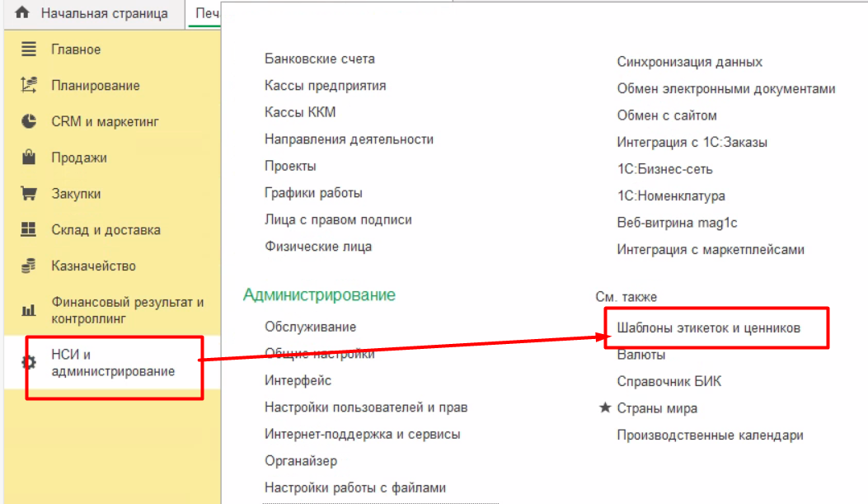Open the Справочник БИК reference
This screenshot has height=504, width=868.
(669, 382)
